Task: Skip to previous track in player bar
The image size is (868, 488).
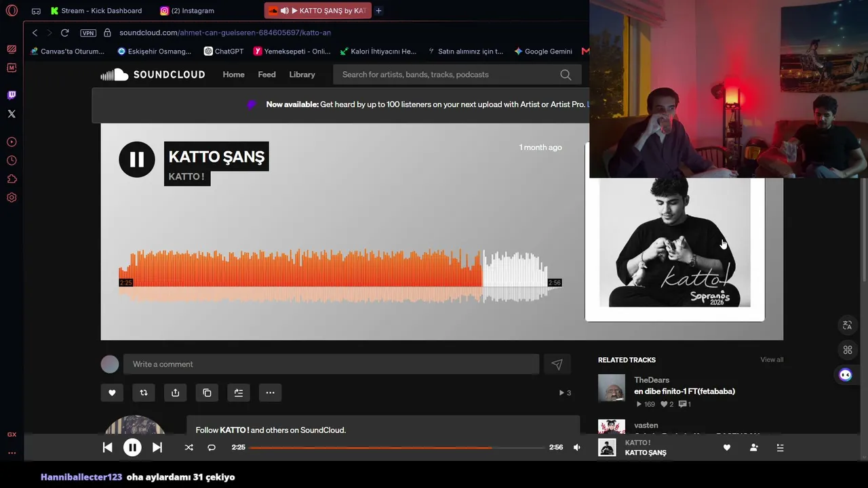Action: coord(107,447)
